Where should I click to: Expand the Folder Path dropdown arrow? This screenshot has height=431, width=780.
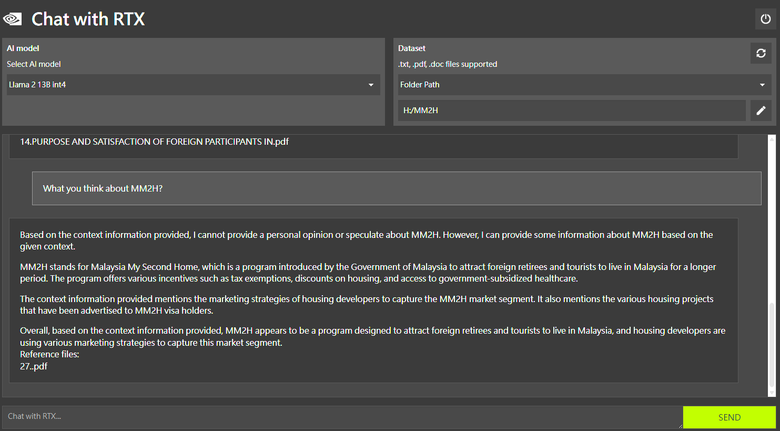tap(762, 85)
